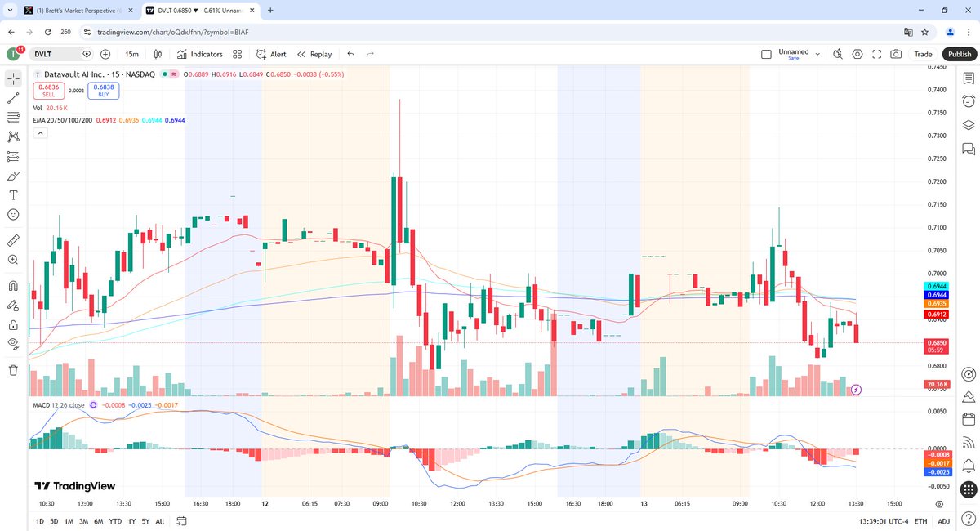Screen dimensions: 980x531
Task: Open the target icon in right sidebar
Action: coord(968,373)
